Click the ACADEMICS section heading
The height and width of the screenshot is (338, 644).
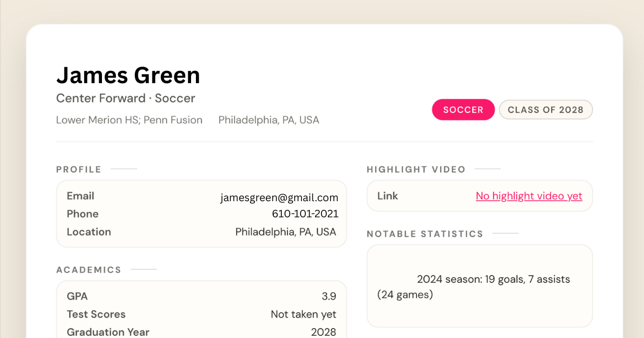89,270
